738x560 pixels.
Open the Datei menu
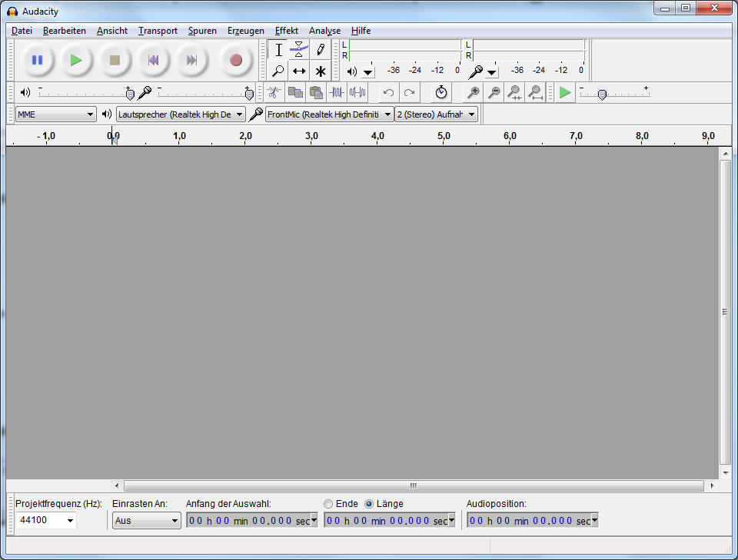pos(22,31)
